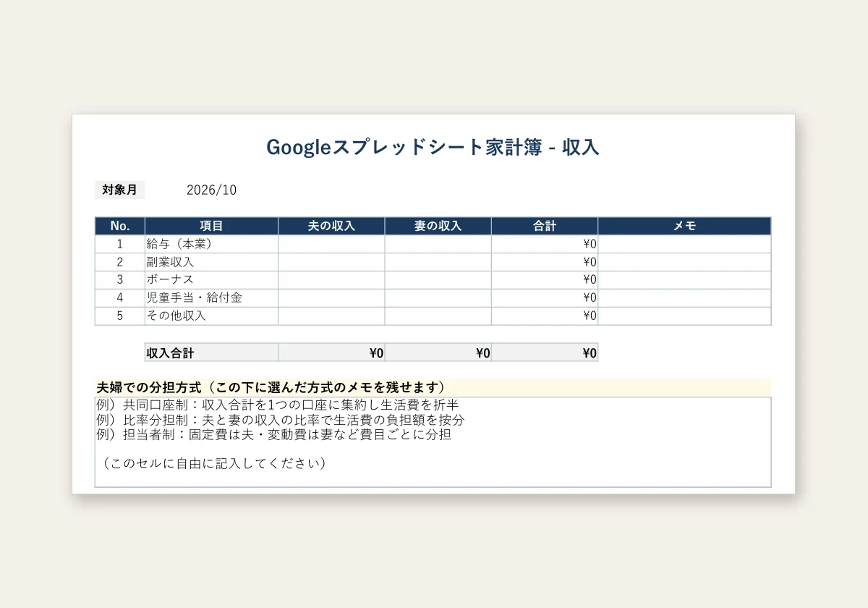Select the メモ column header
The width and height of the screenshot is (868, 608).
coord(684,226)
